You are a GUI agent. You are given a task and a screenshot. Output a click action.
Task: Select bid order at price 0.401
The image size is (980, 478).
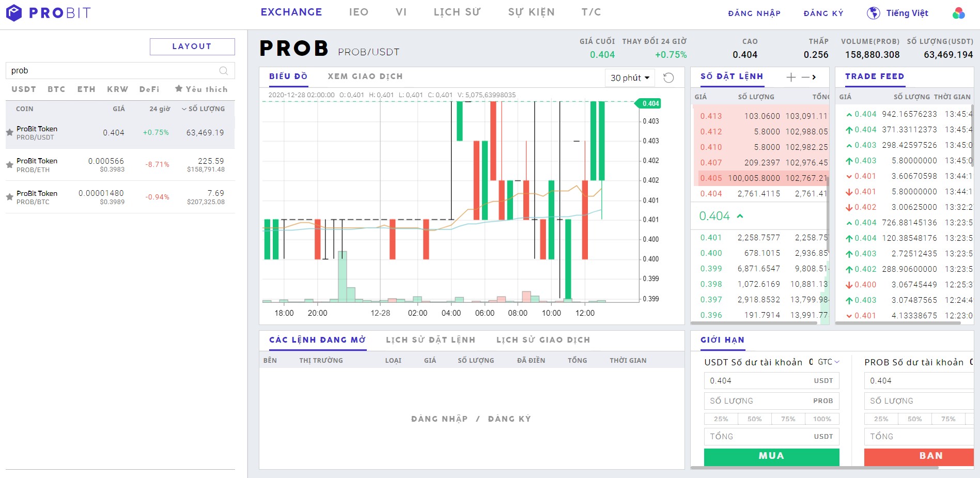(x=760, y=238)
